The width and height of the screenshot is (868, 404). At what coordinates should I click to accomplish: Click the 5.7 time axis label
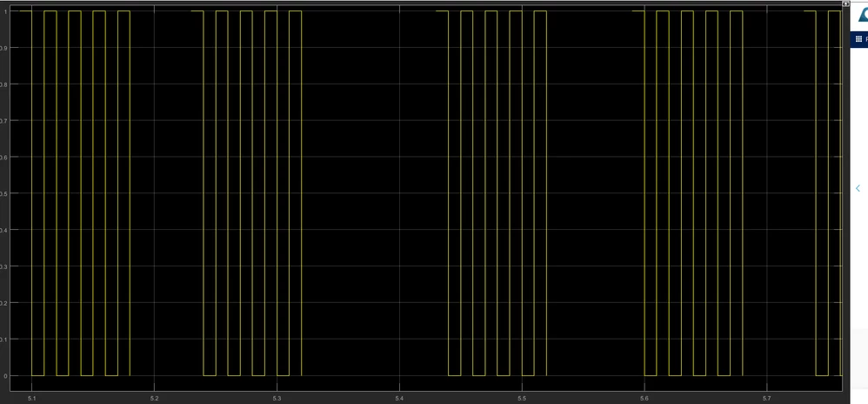[x=767, y=399]
